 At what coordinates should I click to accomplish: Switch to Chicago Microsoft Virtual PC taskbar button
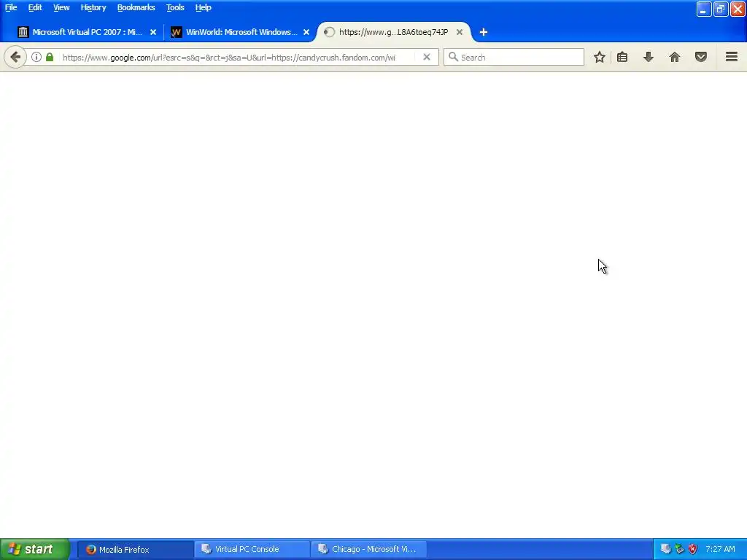click(369, 550)
